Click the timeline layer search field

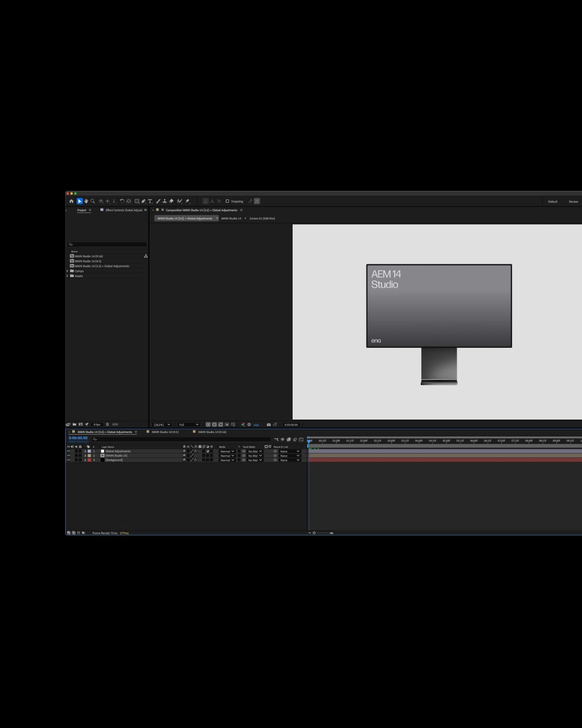(x=181, y=439)
